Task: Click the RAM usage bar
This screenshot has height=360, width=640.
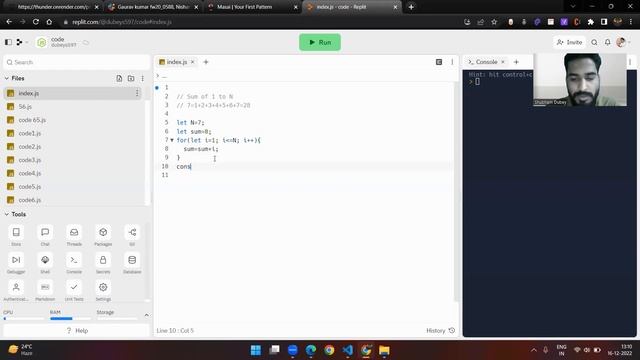Action: (70, 318)
